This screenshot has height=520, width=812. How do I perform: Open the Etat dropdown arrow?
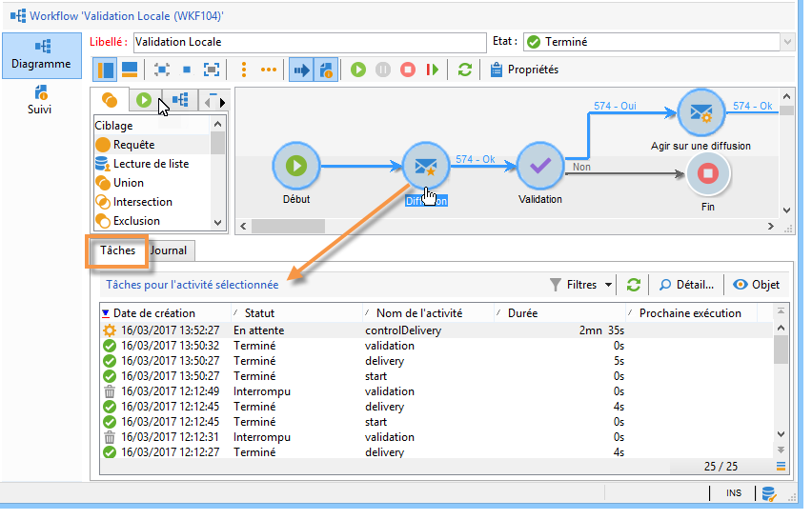coord(787,42)
